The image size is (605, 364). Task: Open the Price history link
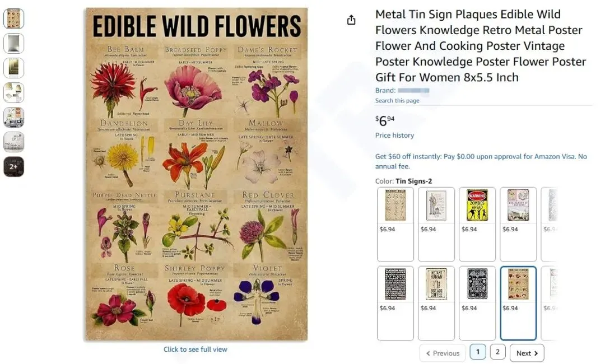(394, 136)
